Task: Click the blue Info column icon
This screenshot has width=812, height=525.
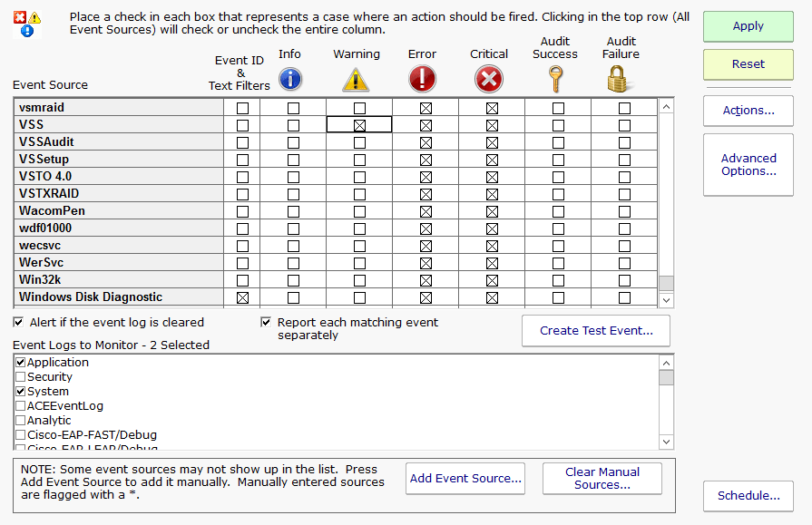Action: [290, 79]
